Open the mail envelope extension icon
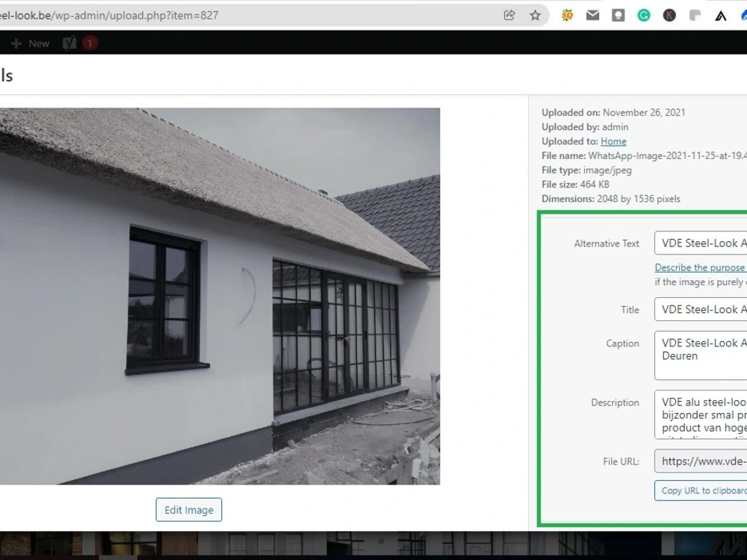This screenshot has height=560, width=747. (592, 15)
